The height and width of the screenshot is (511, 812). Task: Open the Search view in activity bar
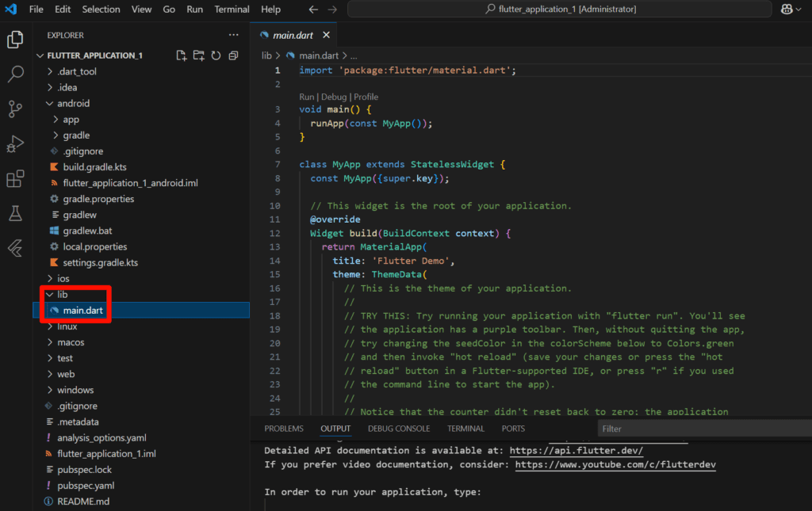pos(15,74)
